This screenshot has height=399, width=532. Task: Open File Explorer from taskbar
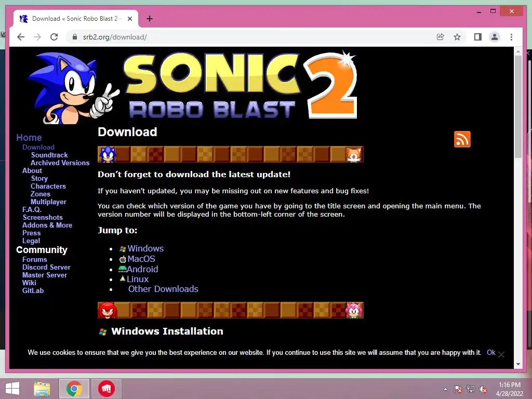point(42,389)
